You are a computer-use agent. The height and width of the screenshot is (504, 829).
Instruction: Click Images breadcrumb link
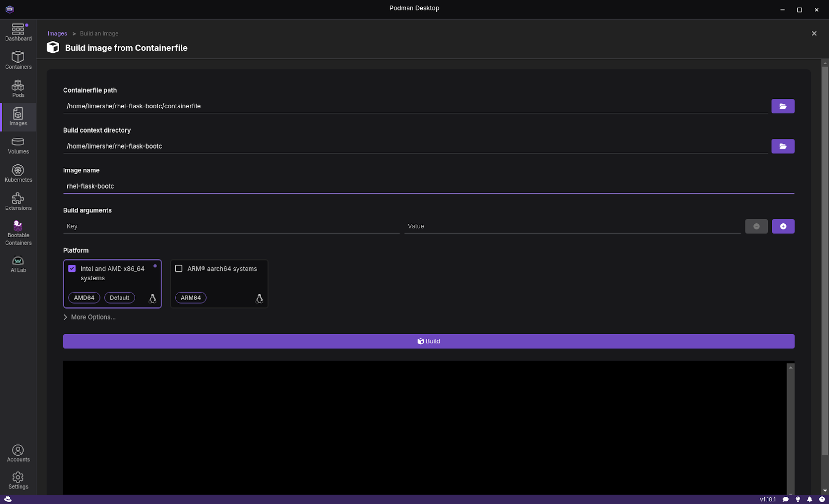click(57, 34)
